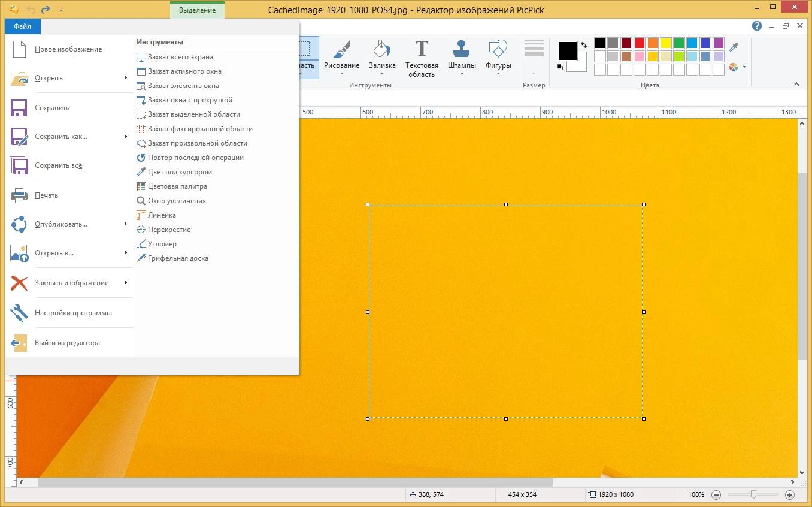Viewport: 812px width, 507px height.
Task: Click the bottom-right selection corner handle
Action: point(644,419)
